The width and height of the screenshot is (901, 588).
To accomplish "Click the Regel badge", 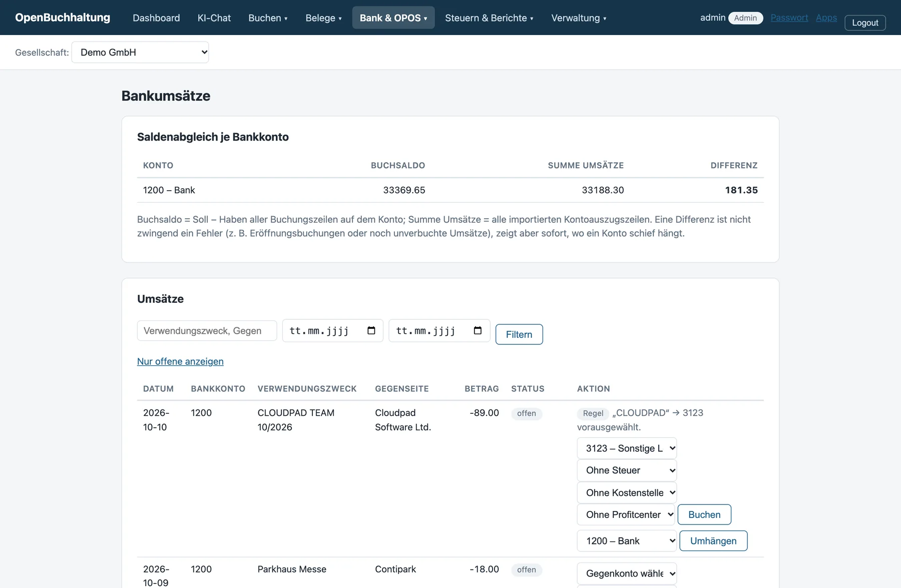I will tap(593, 413).
